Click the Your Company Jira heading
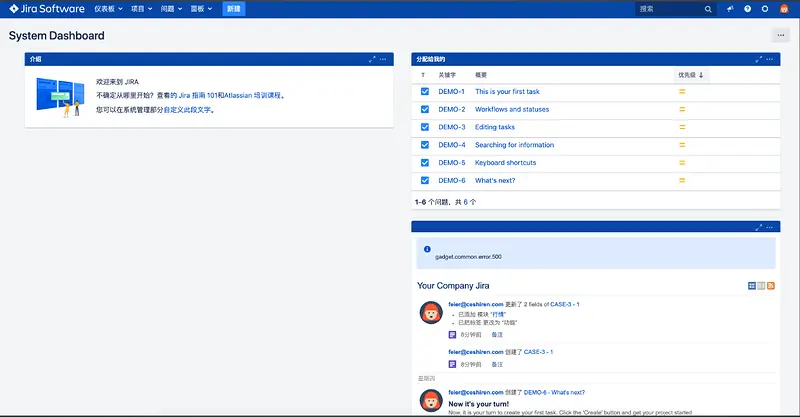800x417 pixels. [453, 286]
